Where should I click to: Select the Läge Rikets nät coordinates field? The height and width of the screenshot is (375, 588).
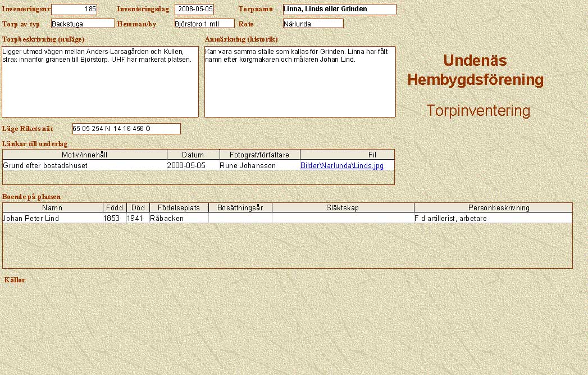click(x=126, y=129)
